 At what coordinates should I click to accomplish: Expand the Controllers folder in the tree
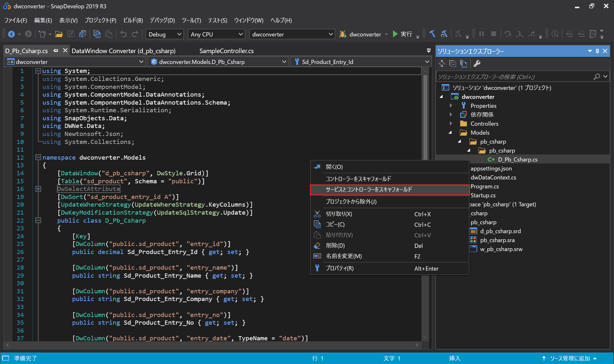pyautogui.click(x=451, y=123)
